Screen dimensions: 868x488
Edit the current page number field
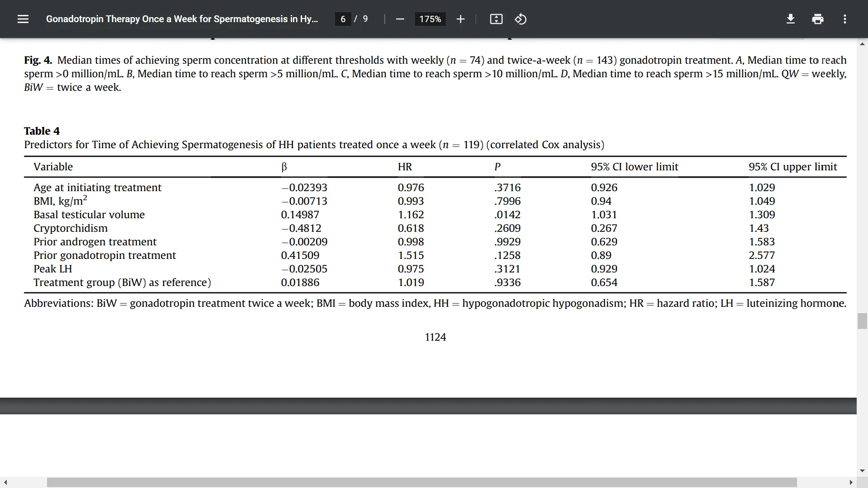coord(343,19)
